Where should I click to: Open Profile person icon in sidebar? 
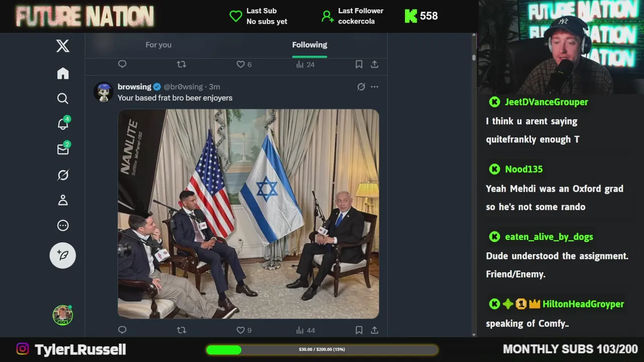coord(63,200)
